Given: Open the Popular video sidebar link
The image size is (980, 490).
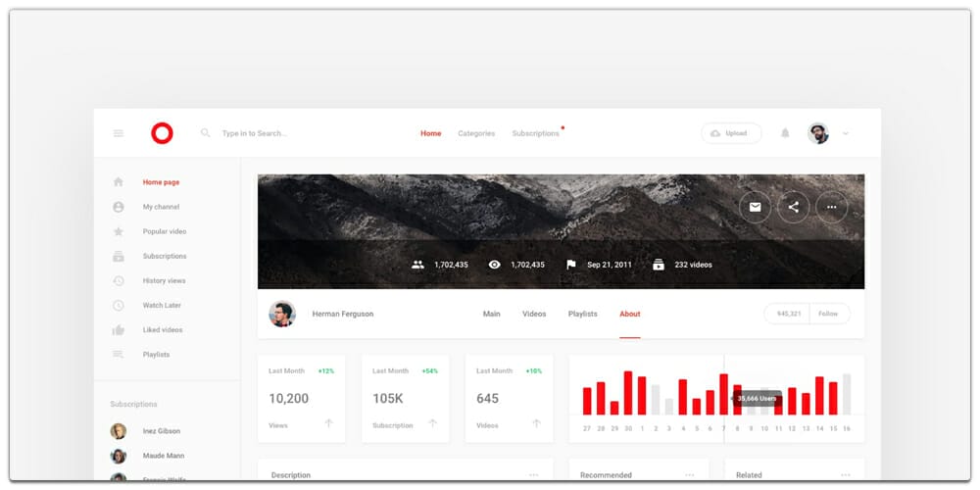Looking at the screenshot, I should pyautogui.click(x=165, y=231).
